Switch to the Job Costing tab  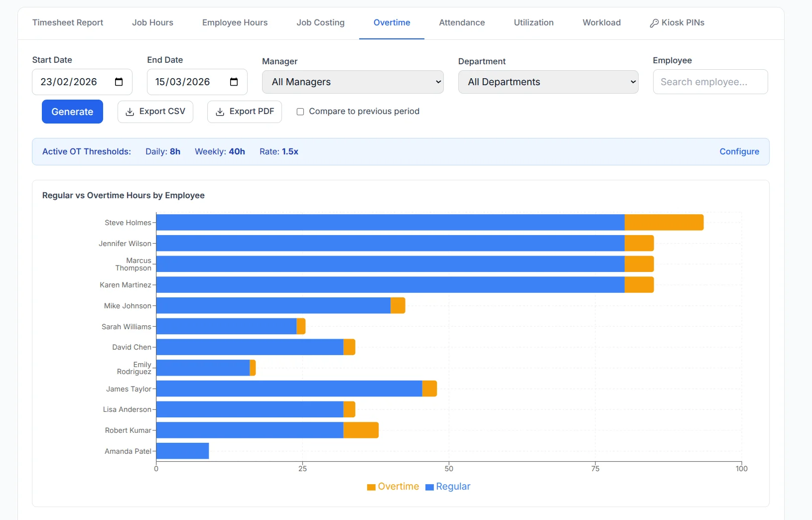(x=320, y=22)
